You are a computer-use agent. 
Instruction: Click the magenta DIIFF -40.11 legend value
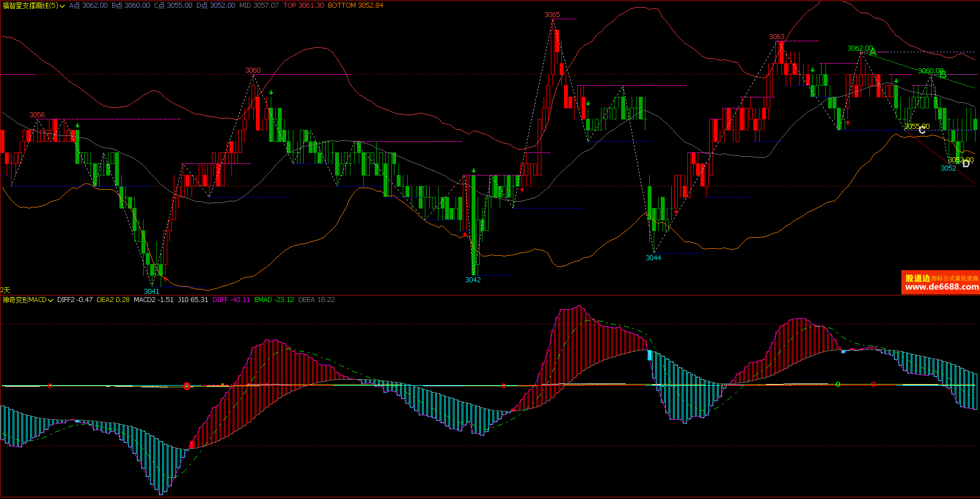click(231, 300)
